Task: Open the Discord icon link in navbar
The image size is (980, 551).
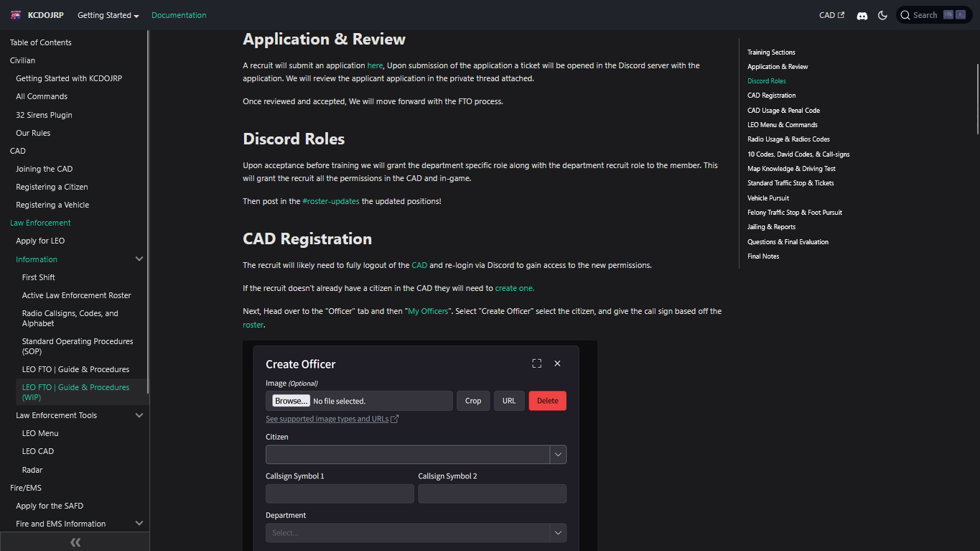Action: point(862,15)
